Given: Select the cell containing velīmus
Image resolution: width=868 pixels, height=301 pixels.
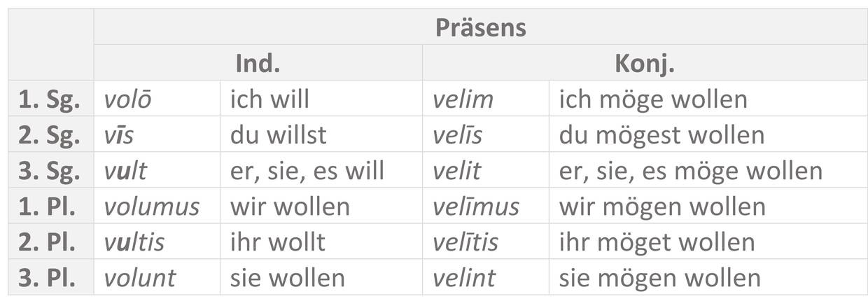Looking at the screenshot, I should pyautogui.click(x=475, y=206).
